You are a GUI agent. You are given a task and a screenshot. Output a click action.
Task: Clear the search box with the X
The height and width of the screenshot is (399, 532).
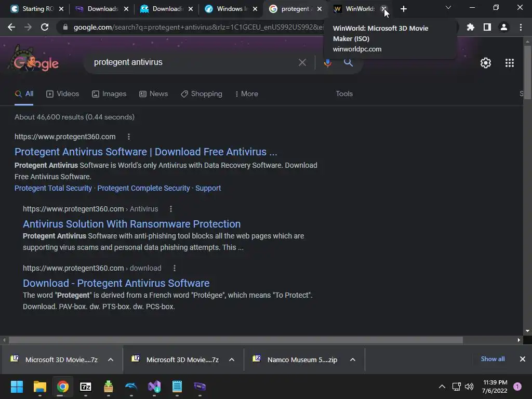302,62
